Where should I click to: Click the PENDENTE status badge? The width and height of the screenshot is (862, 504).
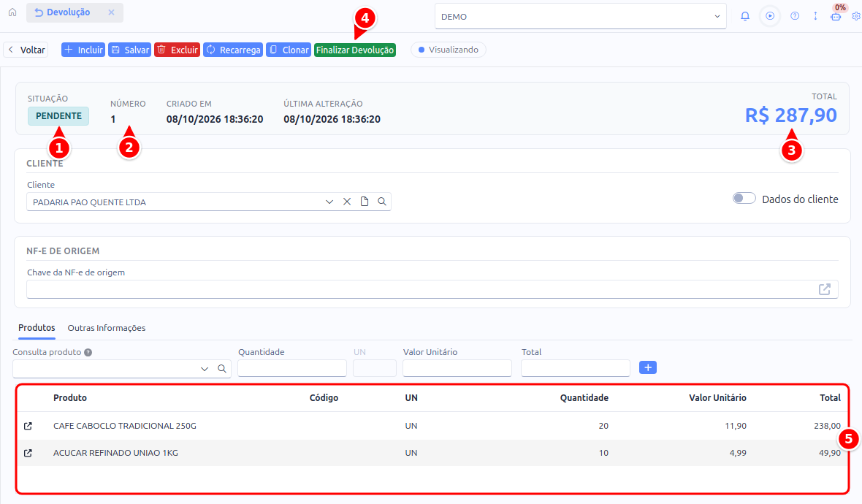tap(59, 116)
